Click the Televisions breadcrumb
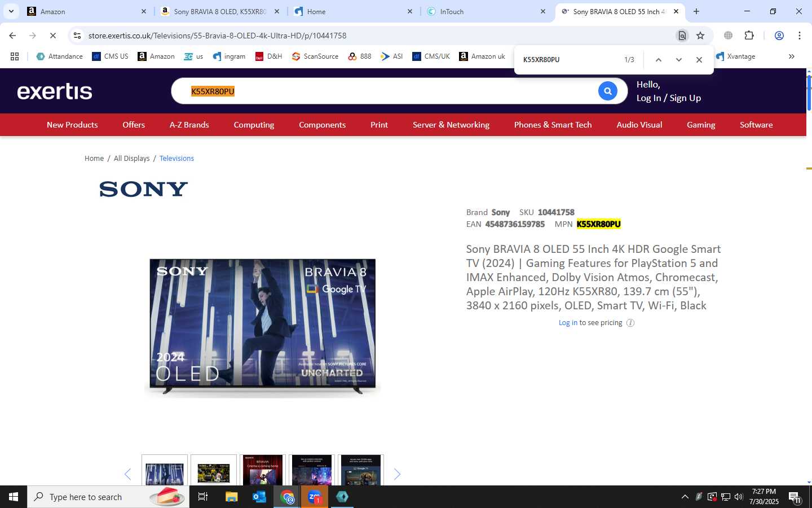The height and width of the screenshot is (508, 812). [x=176, y=159]
